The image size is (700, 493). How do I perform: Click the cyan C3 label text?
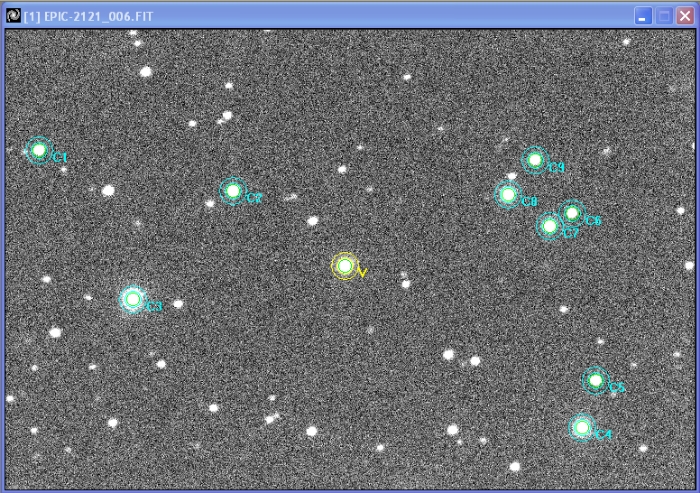[x=153, y=306]
